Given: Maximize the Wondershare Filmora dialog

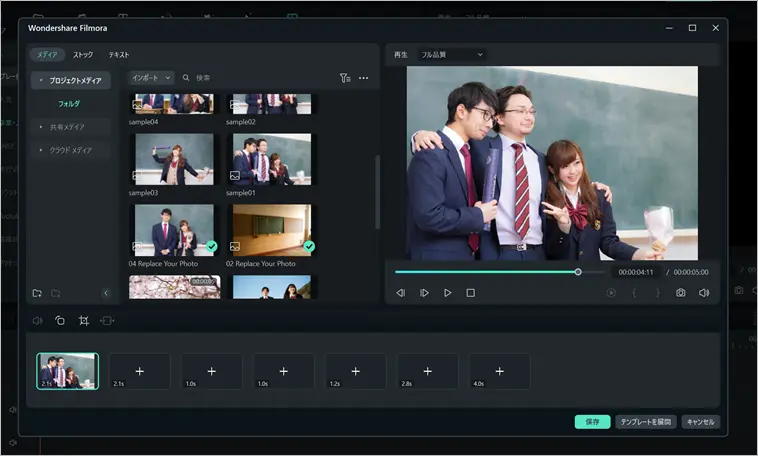Looking at the screenshot, I should pyautogui.click(x=692, y=28).
